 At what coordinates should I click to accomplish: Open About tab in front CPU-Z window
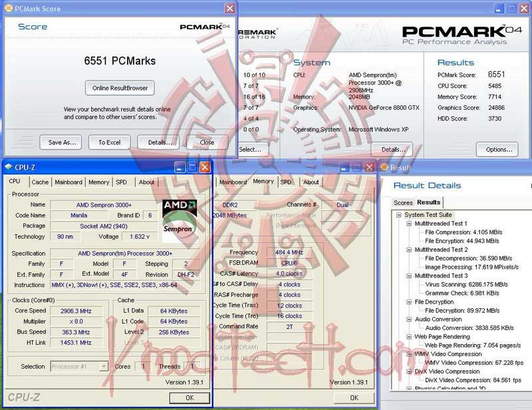[146, 182]
